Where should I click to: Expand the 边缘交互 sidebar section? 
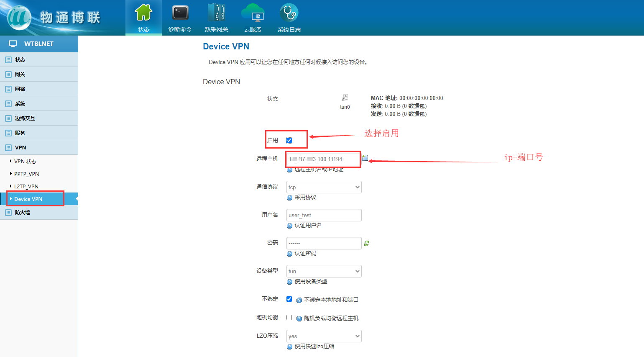pos(39,118)
